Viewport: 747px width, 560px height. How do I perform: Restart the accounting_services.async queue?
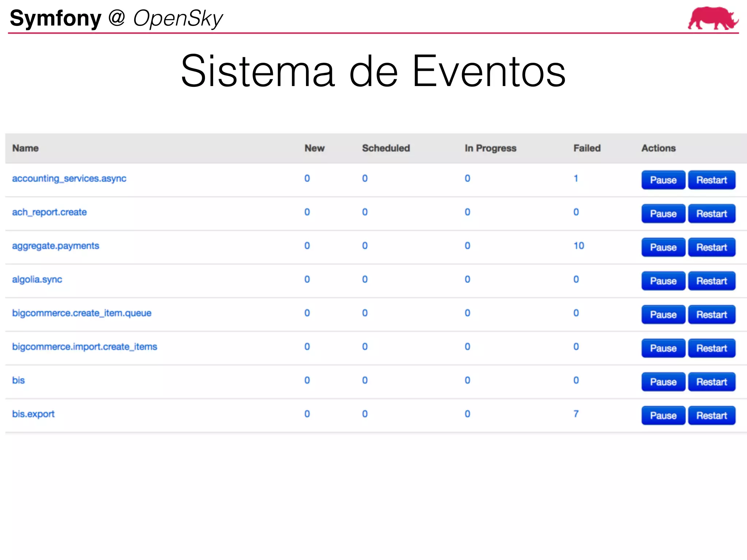point(711,180)
